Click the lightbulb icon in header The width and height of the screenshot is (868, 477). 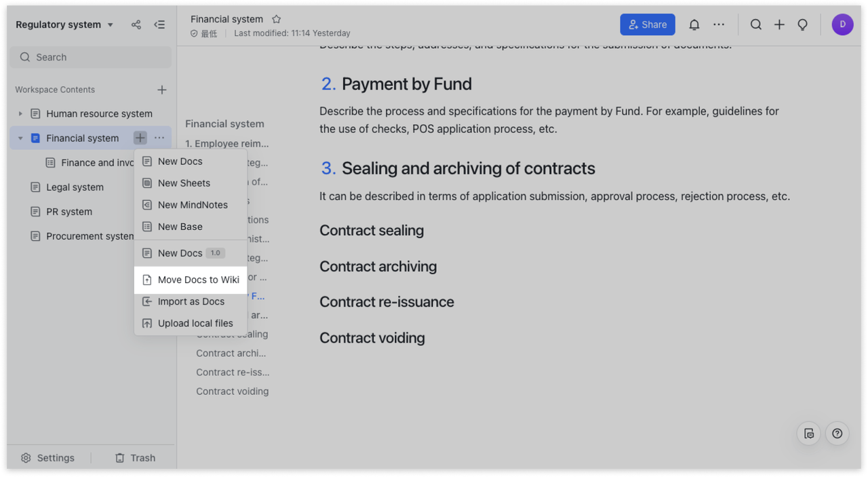[x=802, y=24]
